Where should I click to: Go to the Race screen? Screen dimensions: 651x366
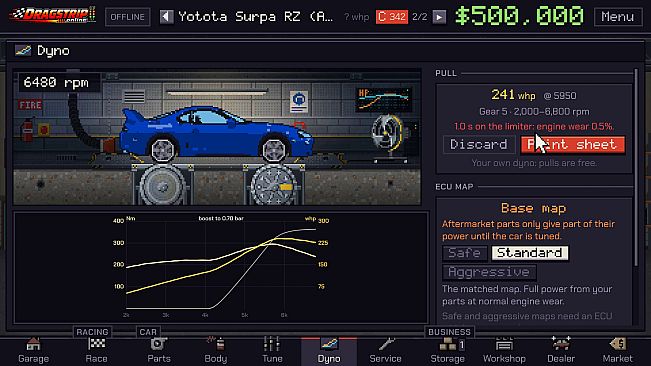pos(96,351)
